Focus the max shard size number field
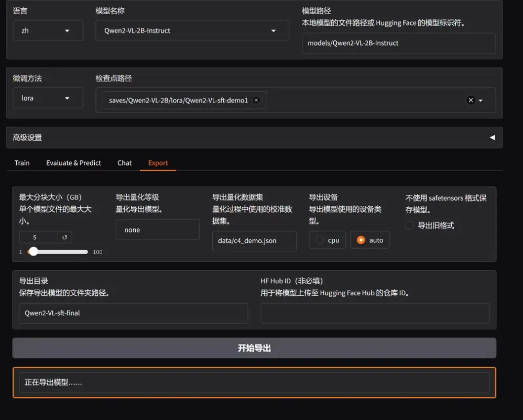Image resolution: width=523 pixels, height=420 pixels. tap(38, 237)
